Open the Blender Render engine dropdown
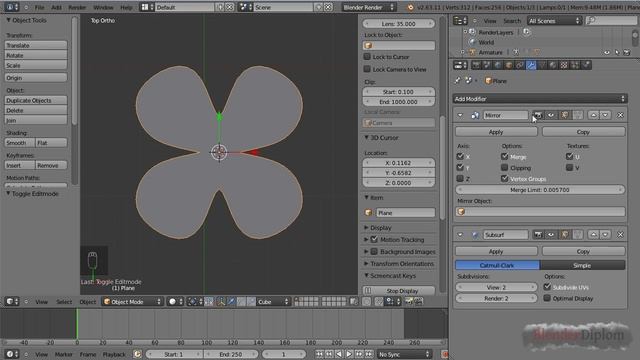This screenshot has height=360, width=640. click(x=369, y=7)
